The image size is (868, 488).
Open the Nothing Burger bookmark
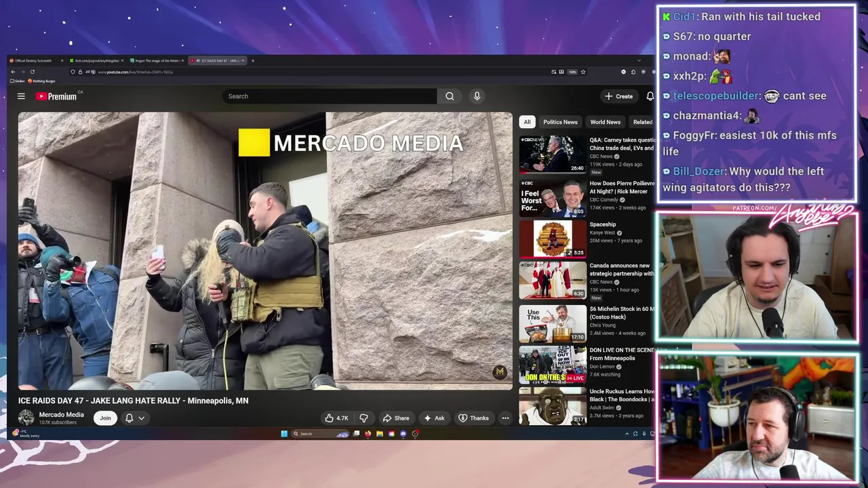(42, 81)
